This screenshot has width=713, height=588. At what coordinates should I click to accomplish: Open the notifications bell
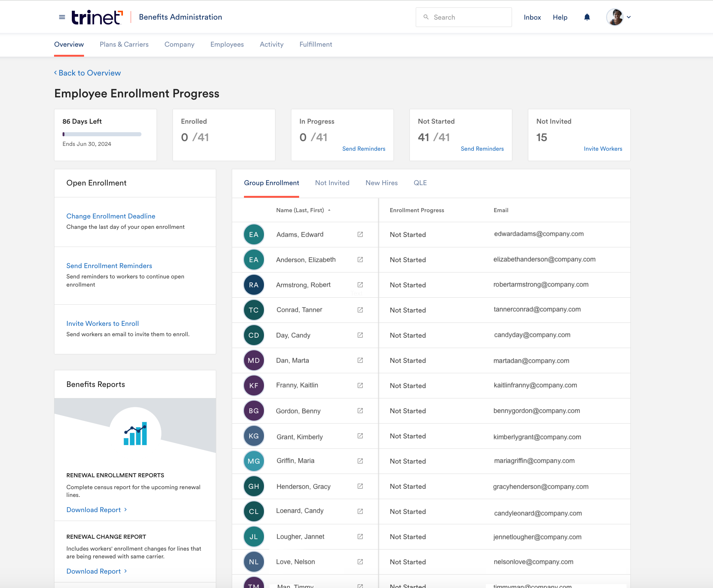587,17
